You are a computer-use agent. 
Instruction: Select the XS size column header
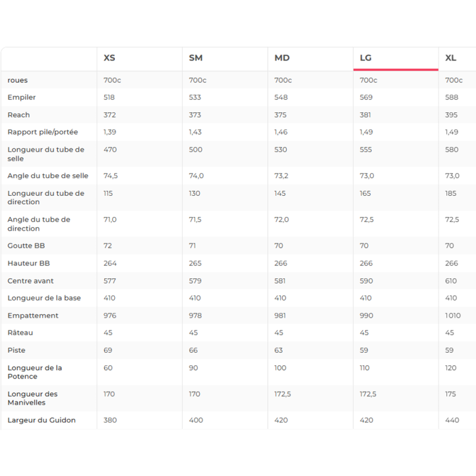coord(109,58)
